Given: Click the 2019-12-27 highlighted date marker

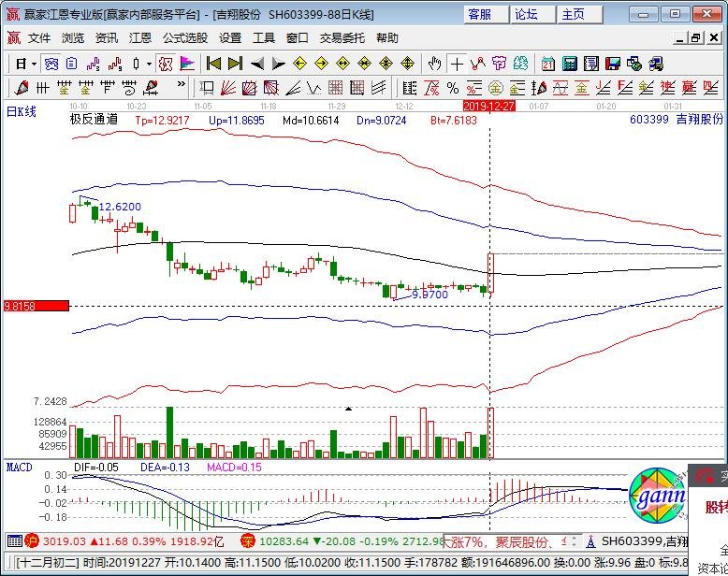Looking at the screenshot, I should click(x=488, y=107).
